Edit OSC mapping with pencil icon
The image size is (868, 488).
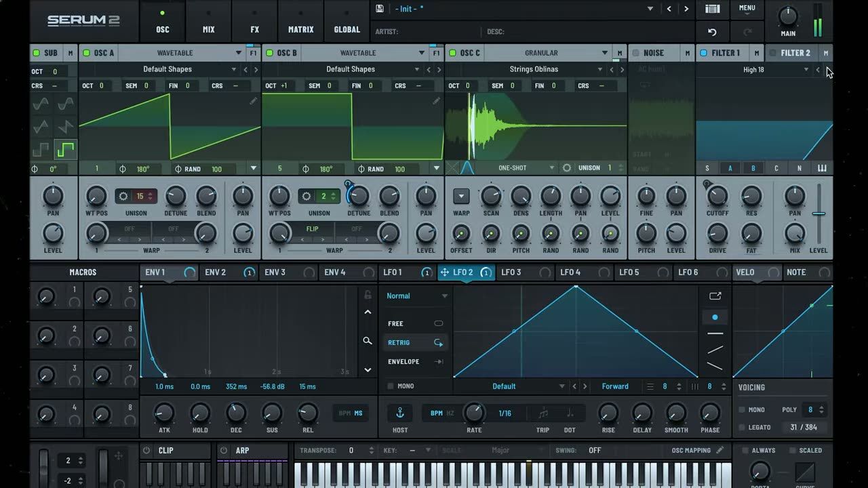719,450
